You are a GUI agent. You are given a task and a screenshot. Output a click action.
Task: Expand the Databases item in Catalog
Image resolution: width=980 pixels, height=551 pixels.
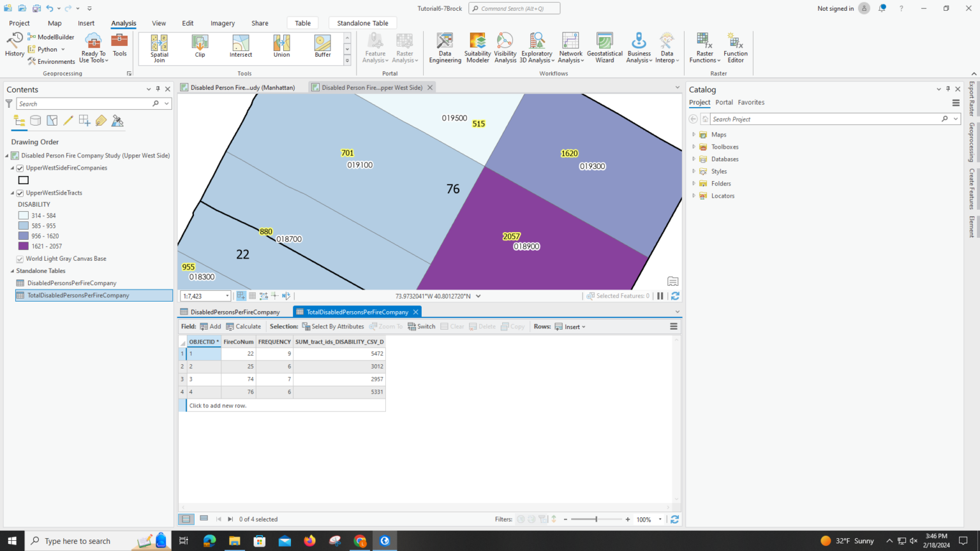click(x=694, y=159)
